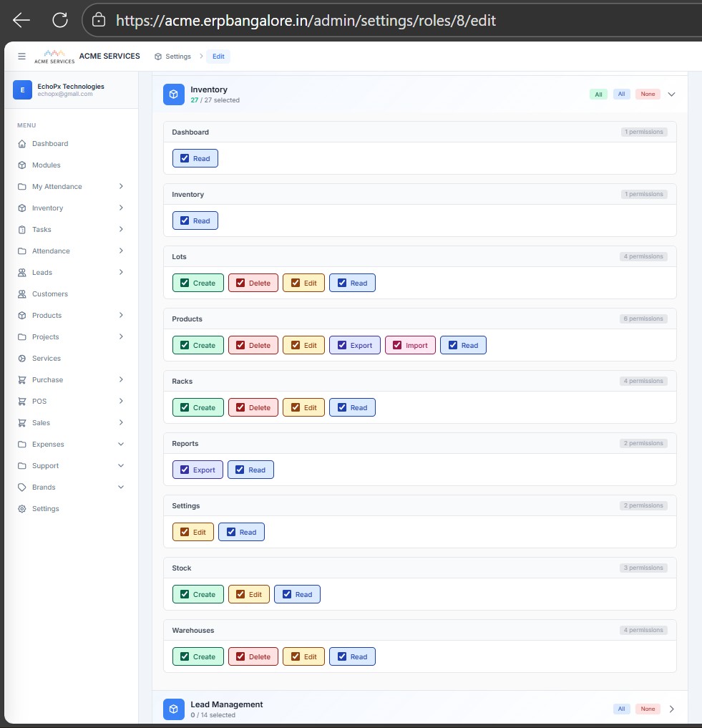
Task: Toggle the hamburger sidebar menu icon
Action: 21,57
